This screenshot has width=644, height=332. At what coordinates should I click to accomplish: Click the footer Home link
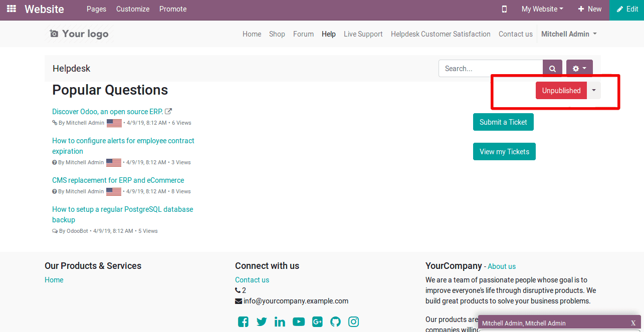coord(54,280)
